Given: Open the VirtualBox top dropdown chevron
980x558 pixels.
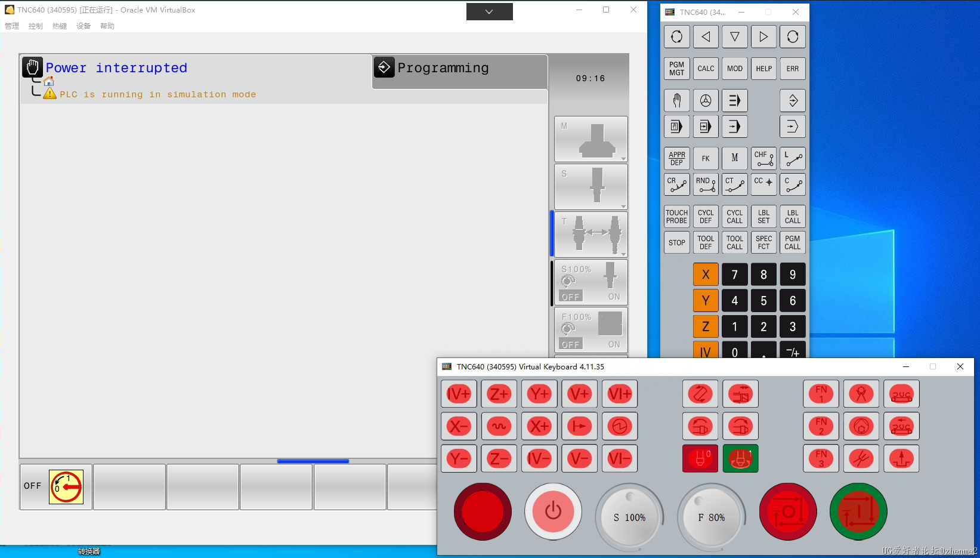Looking at the screenshot, I should 489,11.
